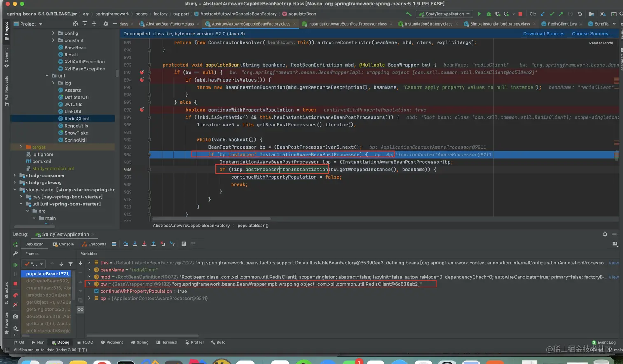Open the translate icon in the main toolbar
Viewport: 623px width, 364px height.
(603, 14)
